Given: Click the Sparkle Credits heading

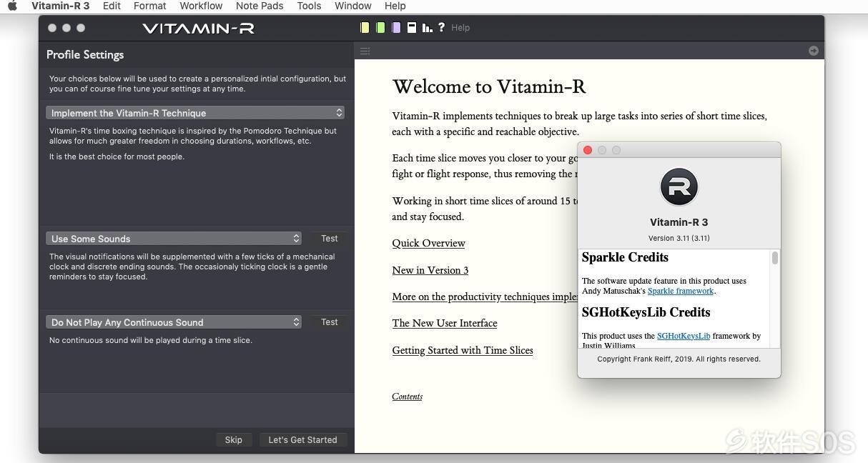Looking at the screenshot, I should click(626, 257).
